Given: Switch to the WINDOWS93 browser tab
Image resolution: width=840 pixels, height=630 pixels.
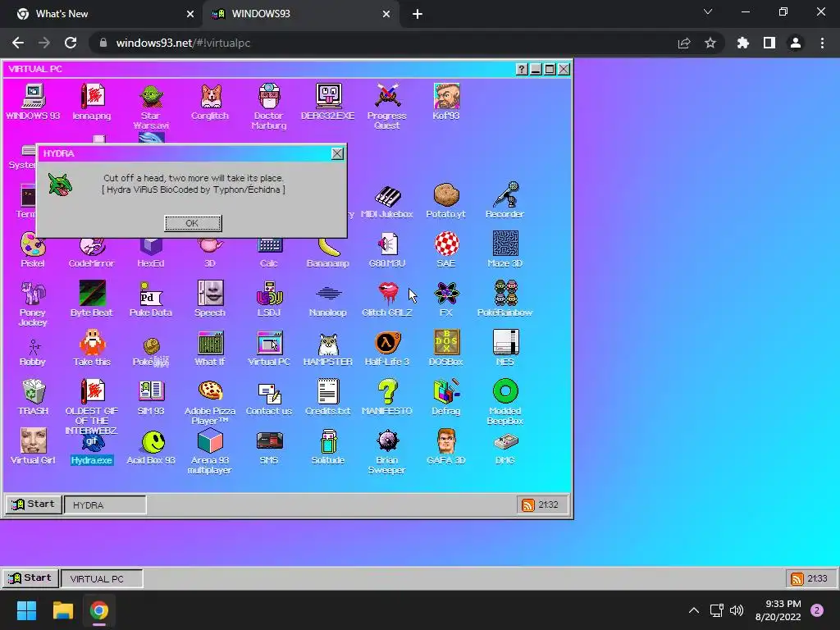Looking at the screenshot, I should coord(300,14).
